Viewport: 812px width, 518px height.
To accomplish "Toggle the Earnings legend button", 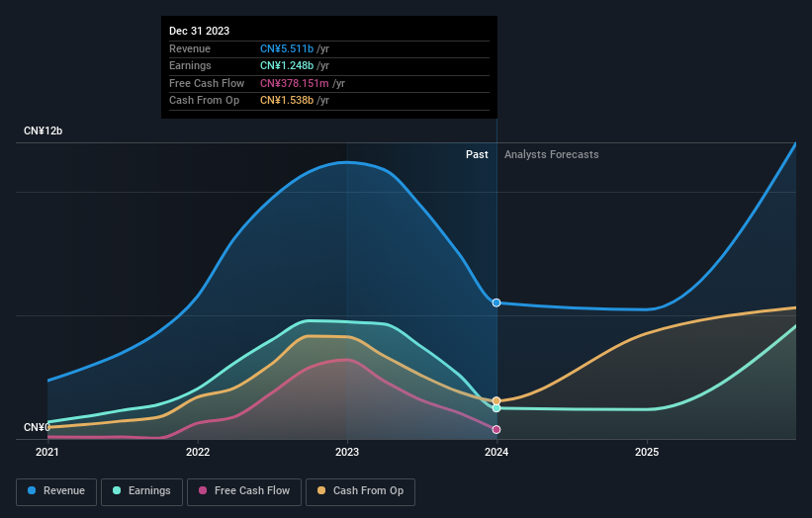I will 141,491.
